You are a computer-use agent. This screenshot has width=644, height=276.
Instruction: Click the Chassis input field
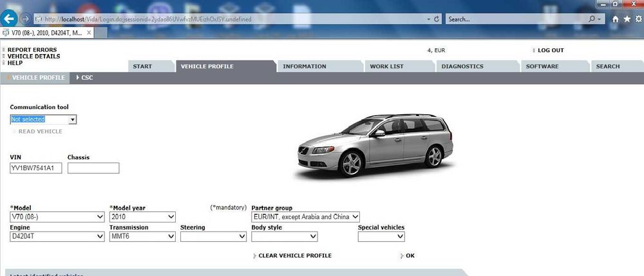point(93,168)
